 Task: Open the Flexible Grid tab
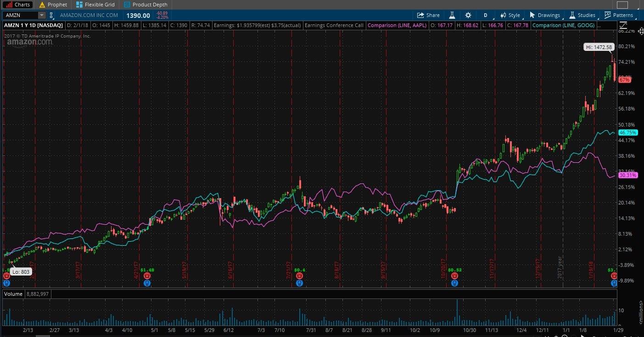tap(96, 5)
